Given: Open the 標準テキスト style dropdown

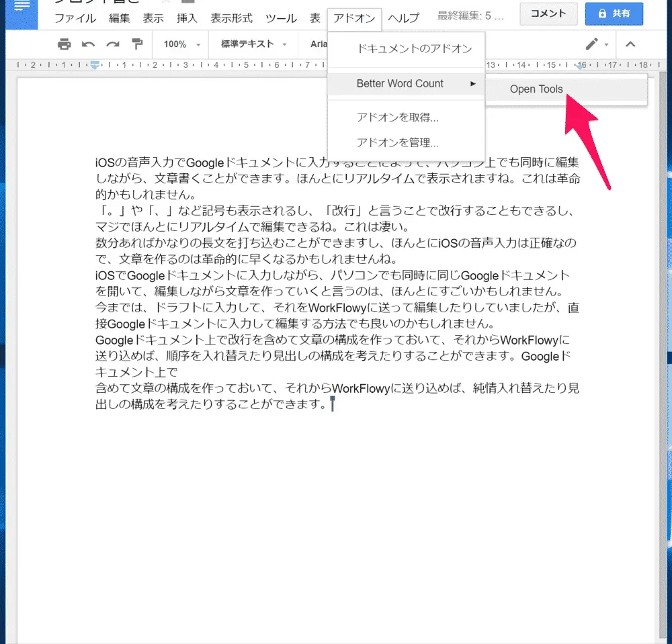Looking at the screenshot, I should point(253,44).
